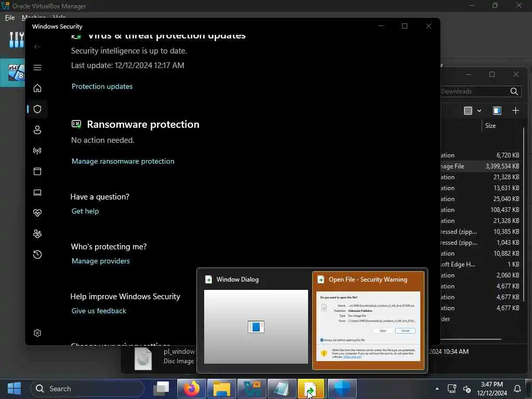The width and height of the screenshot is (532, 399).
Task: Select Window Dialog taskbar preview thumbnail
Action: click(256, 320)
